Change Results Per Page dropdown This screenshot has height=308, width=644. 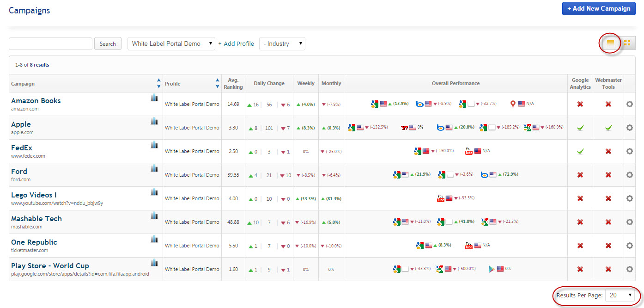click(620, 295)
